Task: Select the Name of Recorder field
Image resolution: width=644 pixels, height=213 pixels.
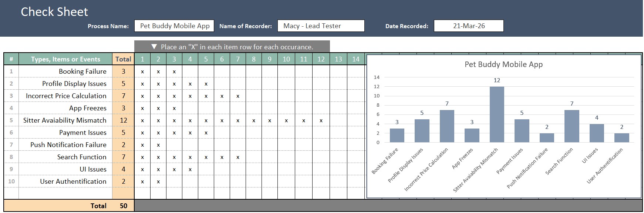Action: 320,26
